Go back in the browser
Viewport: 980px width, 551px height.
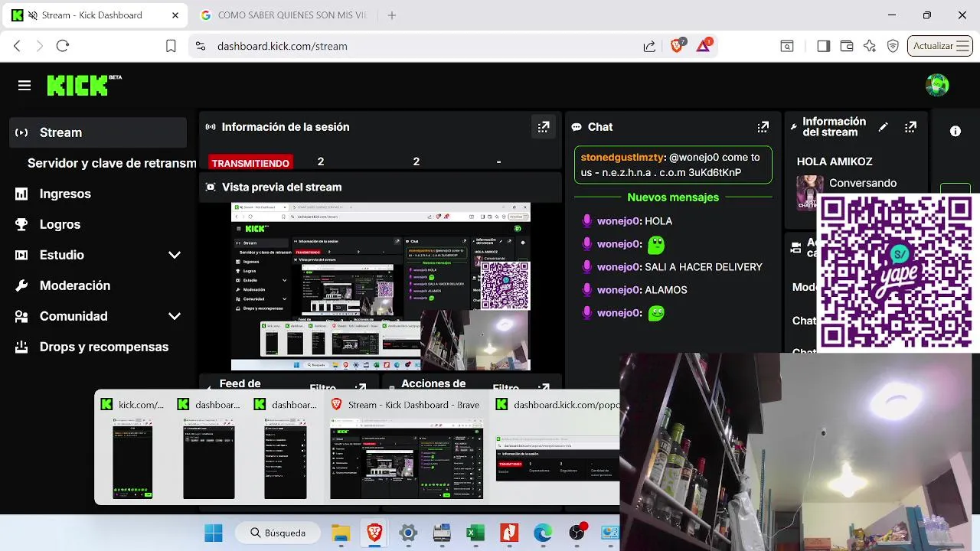tap(17, 46)
